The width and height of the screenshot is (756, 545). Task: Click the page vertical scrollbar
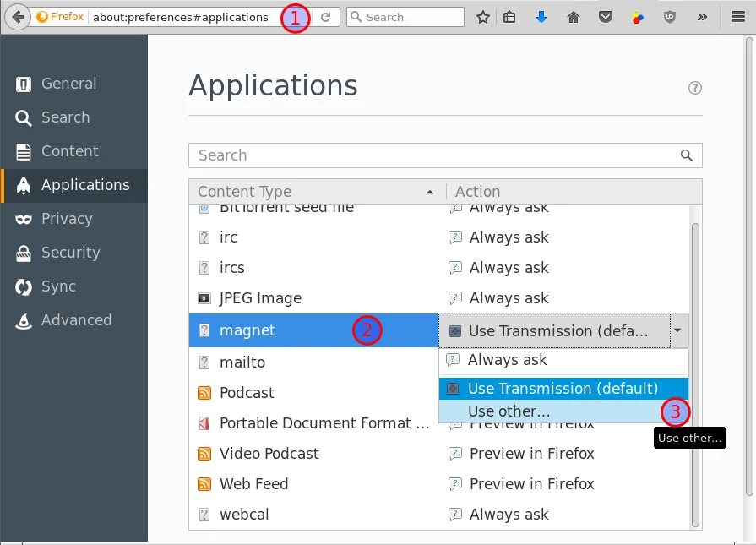coord(748,266)
